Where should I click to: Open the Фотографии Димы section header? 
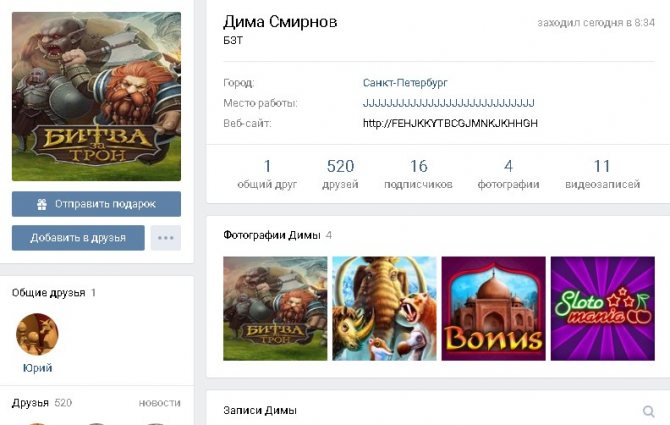[278, 235]
